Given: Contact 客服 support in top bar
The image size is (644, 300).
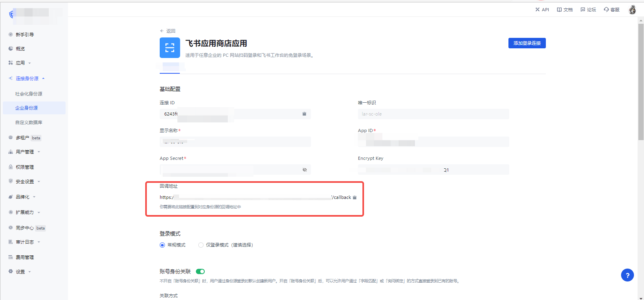Looking at the screenshot, I should click(611, 10).
